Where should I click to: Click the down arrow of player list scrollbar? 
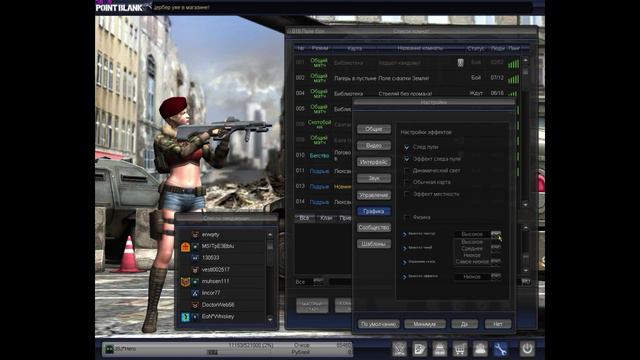pos(270,319)
